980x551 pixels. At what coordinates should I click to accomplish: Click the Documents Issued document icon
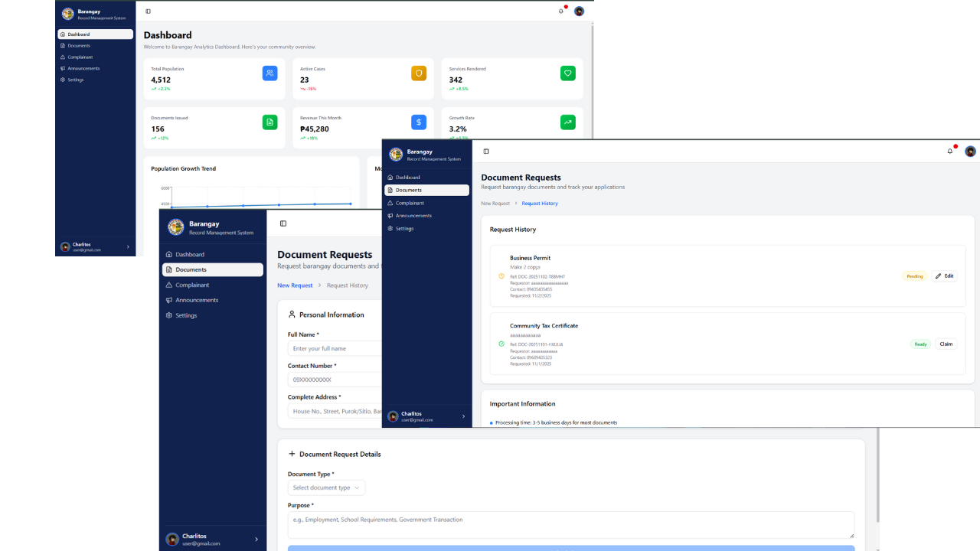pos(269,122)
